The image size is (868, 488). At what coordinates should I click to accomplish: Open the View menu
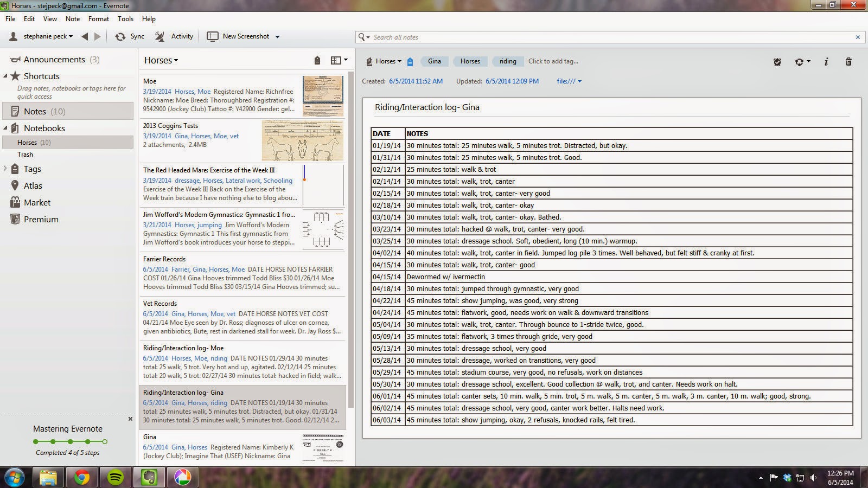(x=50, y=18)
